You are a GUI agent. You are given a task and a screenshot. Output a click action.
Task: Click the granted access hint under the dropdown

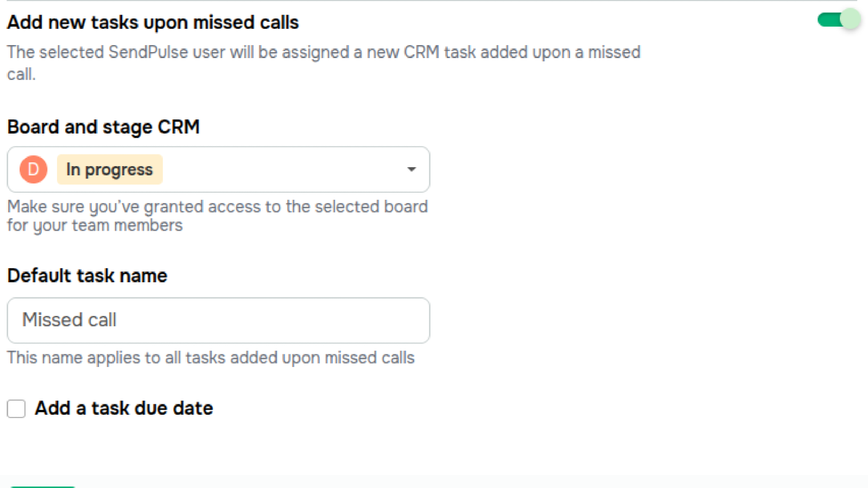(217, 216)
